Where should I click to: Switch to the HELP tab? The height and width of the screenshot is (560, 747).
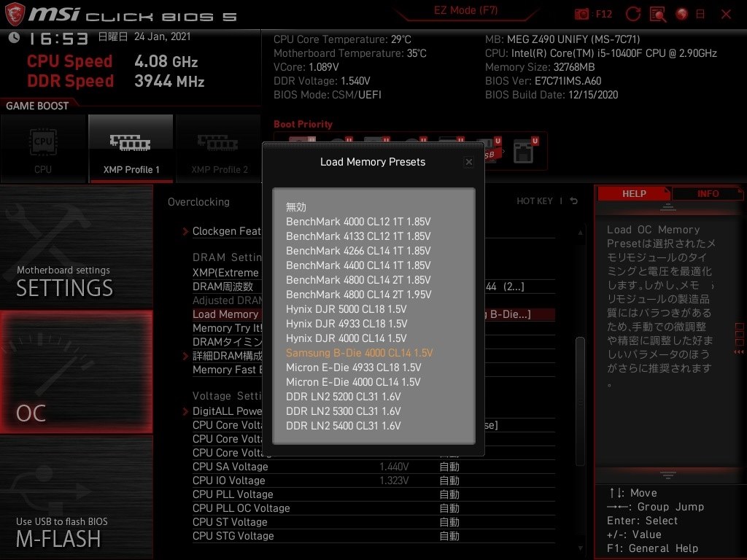(x=634, y=194)
